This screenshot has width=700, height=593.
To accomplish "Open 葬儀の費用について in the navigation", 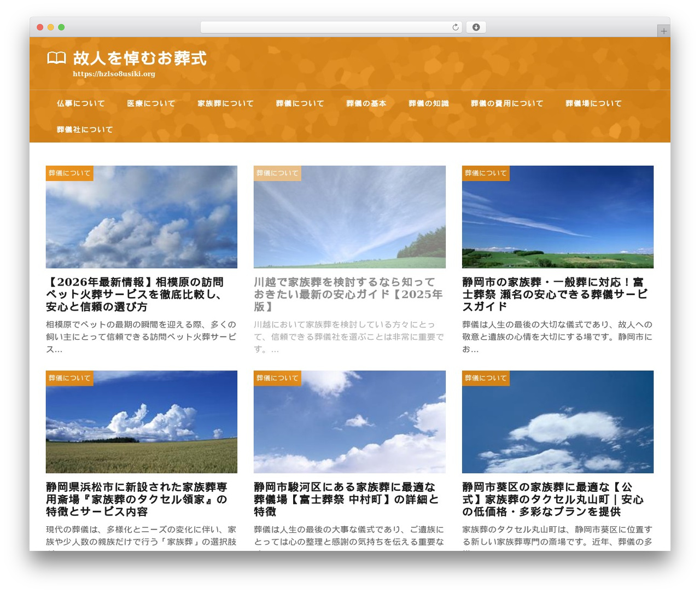I will tap(507, 103).
